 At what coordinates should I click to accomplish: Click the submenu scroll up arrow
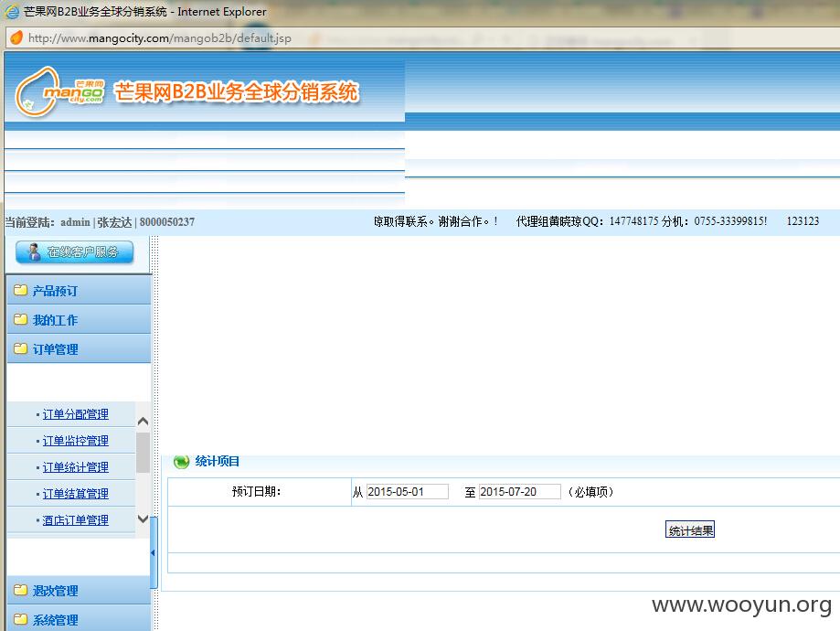(x=143, y=422)
